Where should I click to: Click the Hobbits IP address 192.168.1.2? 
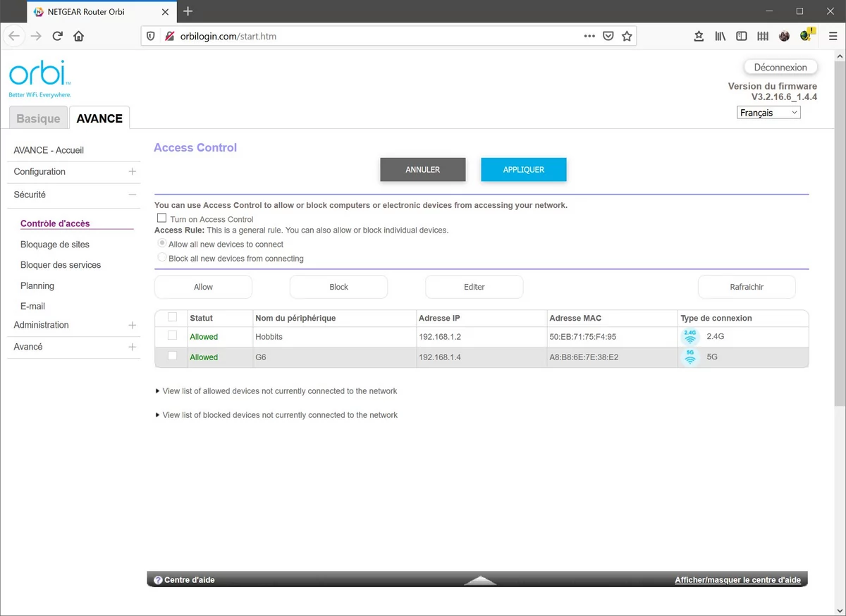[x=440, y=337]
